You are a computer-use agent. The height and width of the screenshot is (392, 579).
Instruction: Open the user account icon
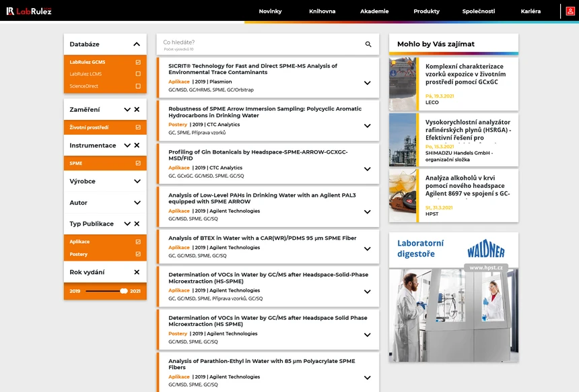(570, 11)
